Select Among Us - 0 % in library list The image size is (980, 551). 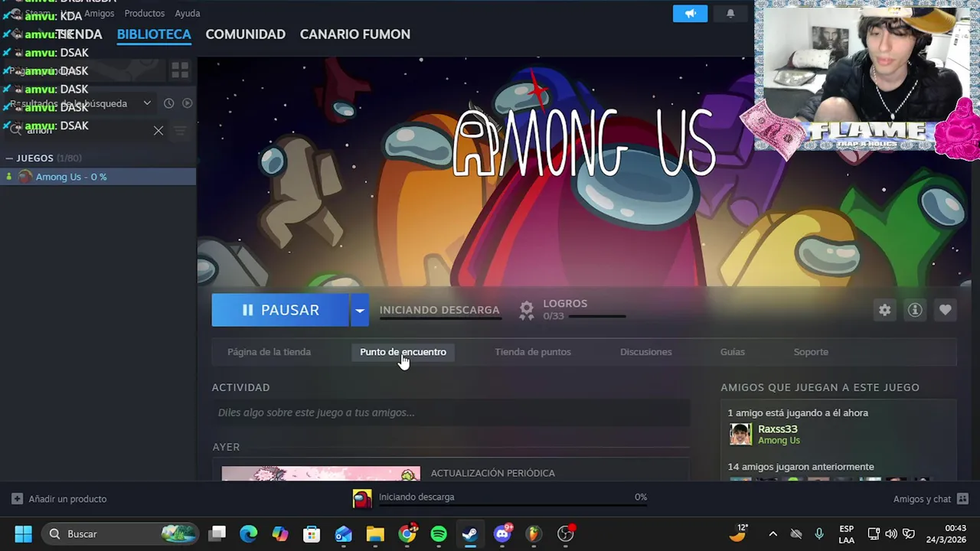(98, 177)
